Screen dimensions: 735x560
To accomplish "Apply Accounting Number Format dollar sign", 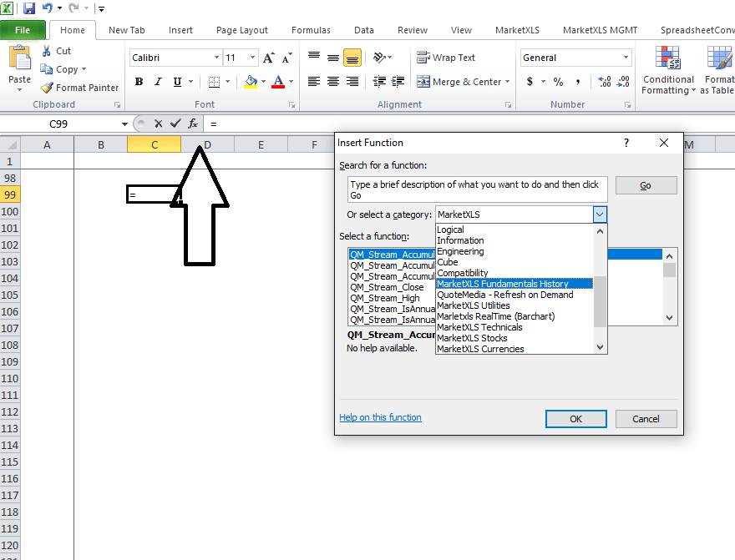I will point(530,82).
